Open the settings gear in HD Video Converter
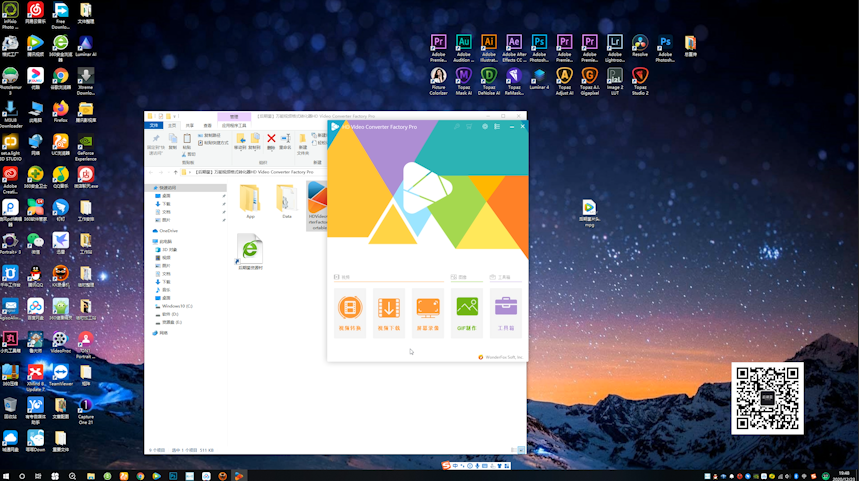 pyautogui.click(x=485, y=127)
